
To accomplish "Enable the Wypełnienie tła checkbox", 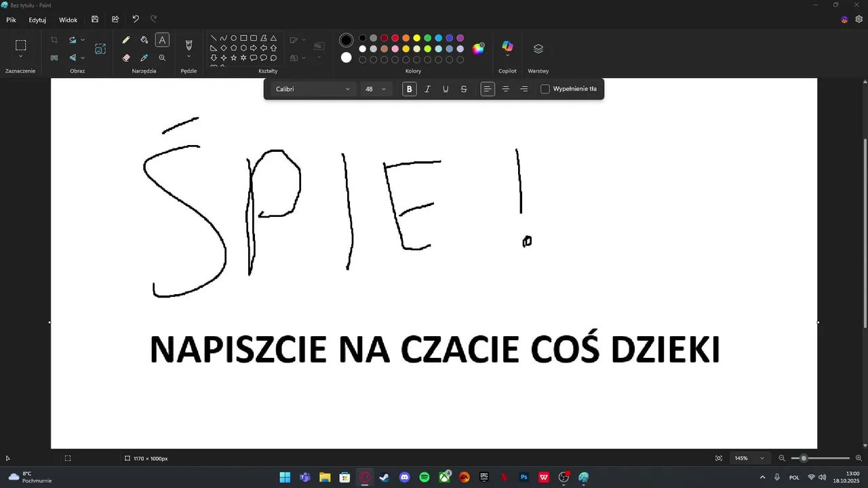I will pyautogui.click(x=545, y=89).
